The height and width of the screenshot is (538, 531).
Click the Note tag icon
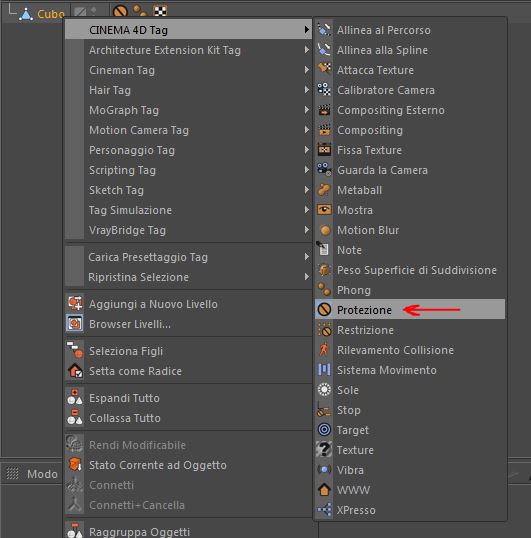324,250
